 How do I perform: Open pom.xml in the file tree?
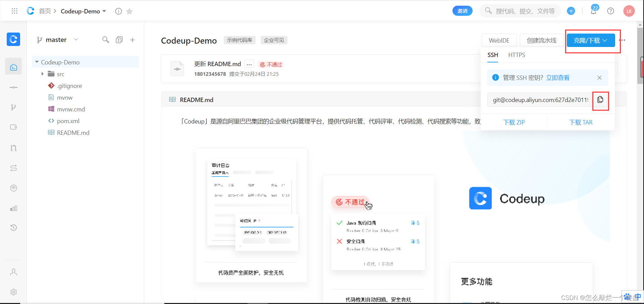(x=68, y=121)
